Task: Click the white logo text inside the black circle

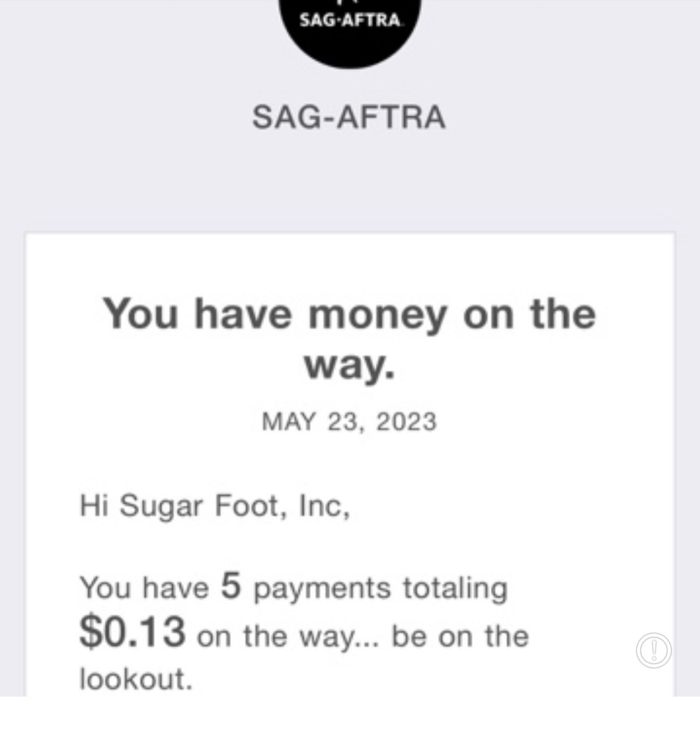Action: click(x=351, y=21)
